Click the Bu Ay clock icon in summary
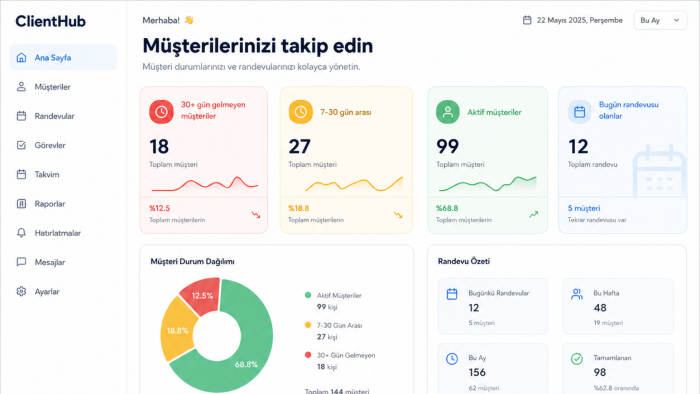 (x=452, y=359)
